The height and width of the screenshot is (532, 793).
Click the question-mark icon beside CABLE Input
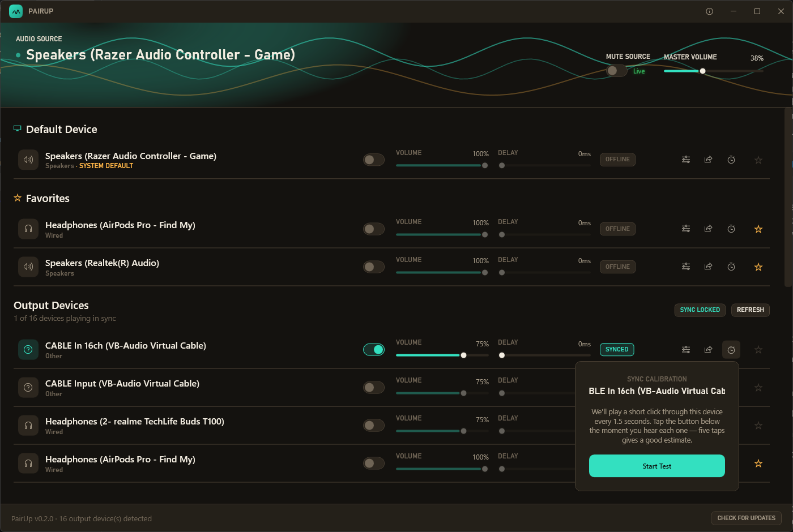click(28, 388)
